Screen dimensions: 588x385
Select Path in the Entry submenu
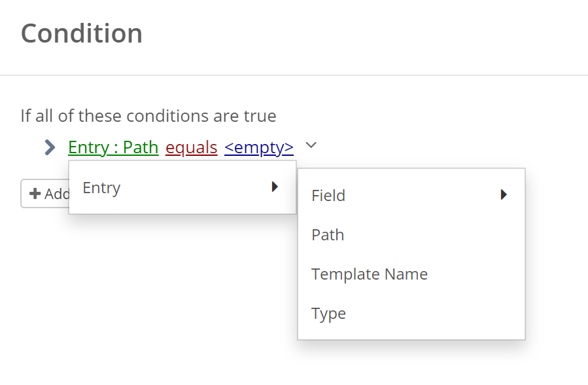(x=411, y=234)
